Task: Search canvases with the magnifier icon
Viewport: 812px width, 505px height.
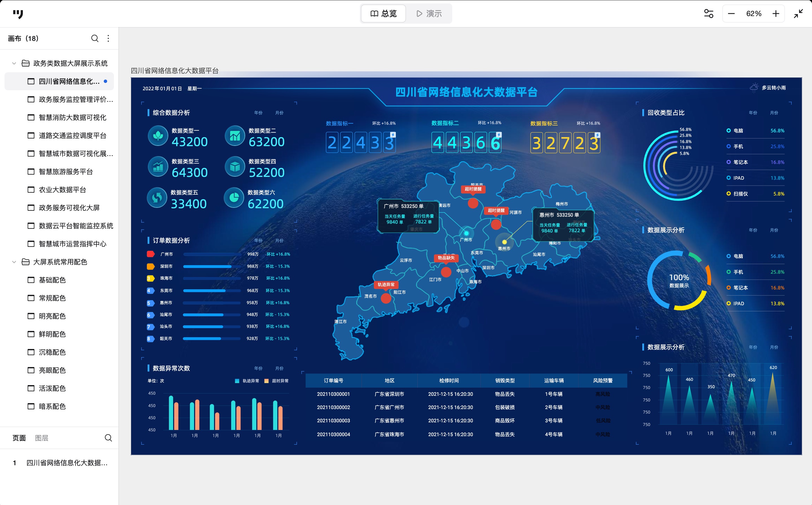Action: click(95, 38)
